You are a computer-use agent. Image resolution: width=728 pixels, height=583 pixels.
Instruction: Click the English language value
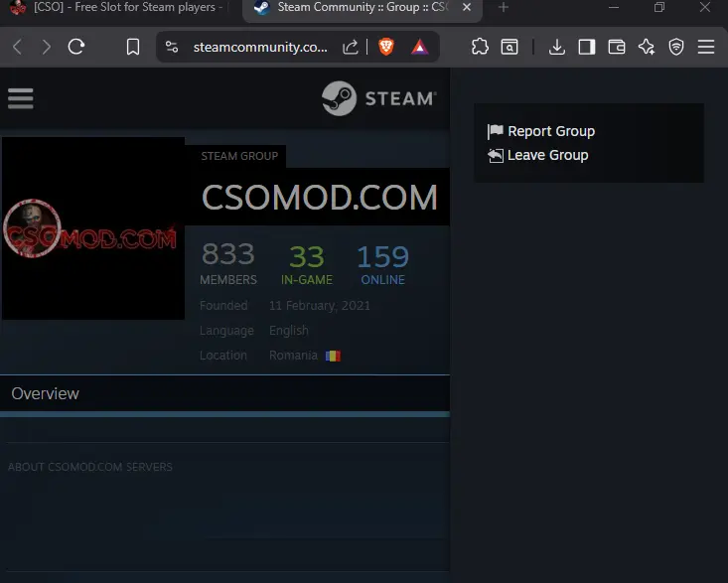coord(288,331)
